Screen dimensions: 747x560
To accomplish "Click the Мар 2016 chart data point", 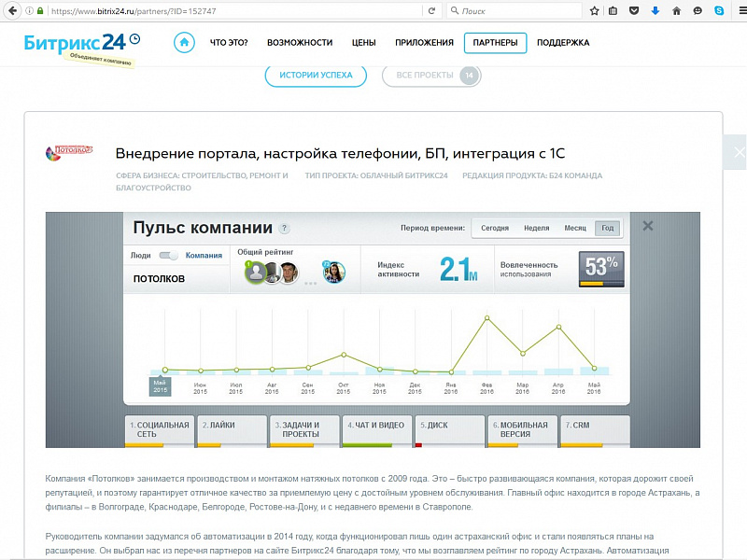I will click(523, 354).
